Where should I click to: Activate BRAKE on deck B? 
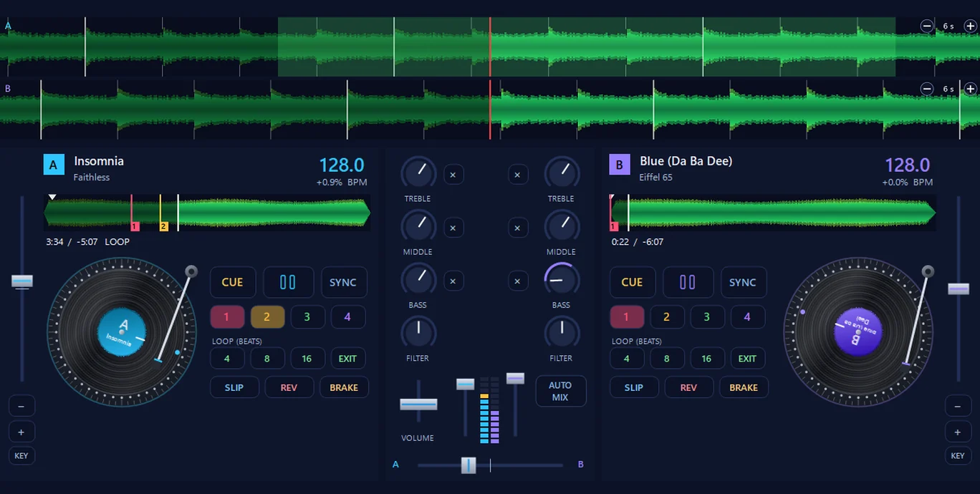coord(744,387)
